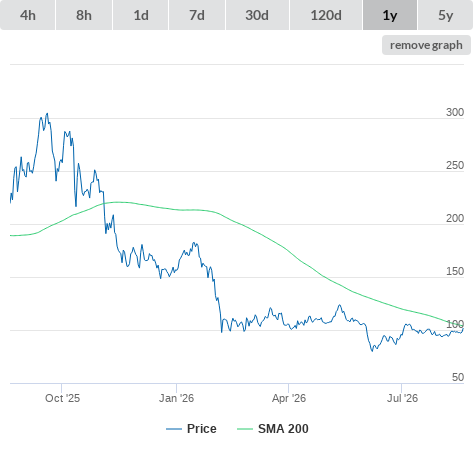Click green SMA 200 line swatch in legend
474x455 pixels.
(245, 429)
